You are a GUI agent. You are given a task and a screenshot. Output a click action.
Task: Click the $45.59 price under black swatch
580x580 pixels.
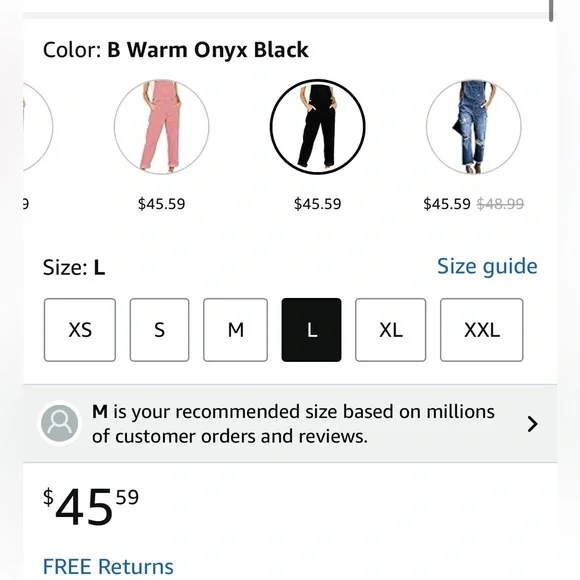coord(317,204)
